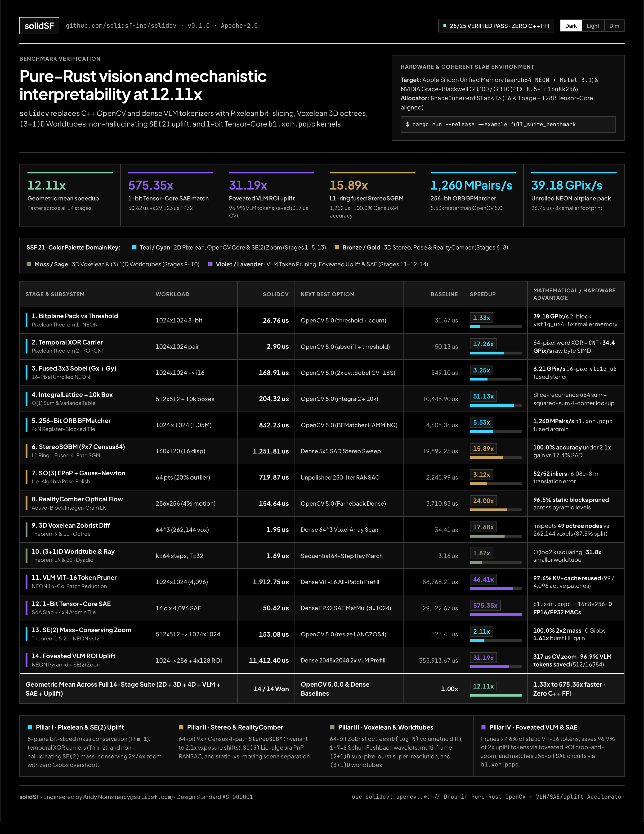Click the Moss / Sage palette swatch
The height and width of the screenshot is (834, 644).
(29, 264)
